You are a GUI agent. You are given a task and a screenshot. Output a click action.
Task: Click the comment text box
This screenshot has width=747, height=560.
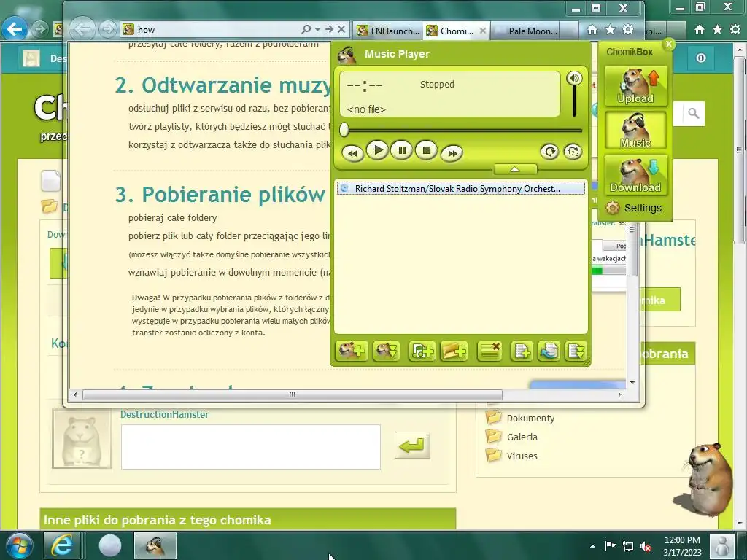[251, 447]
